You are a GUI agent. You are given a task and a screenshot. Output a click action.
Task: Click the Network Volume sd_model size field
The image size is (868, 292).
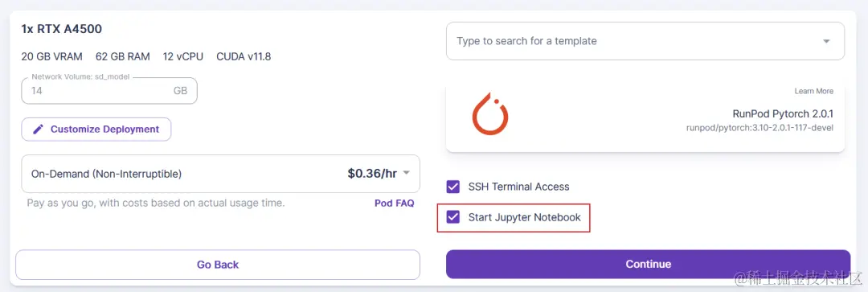109,90
